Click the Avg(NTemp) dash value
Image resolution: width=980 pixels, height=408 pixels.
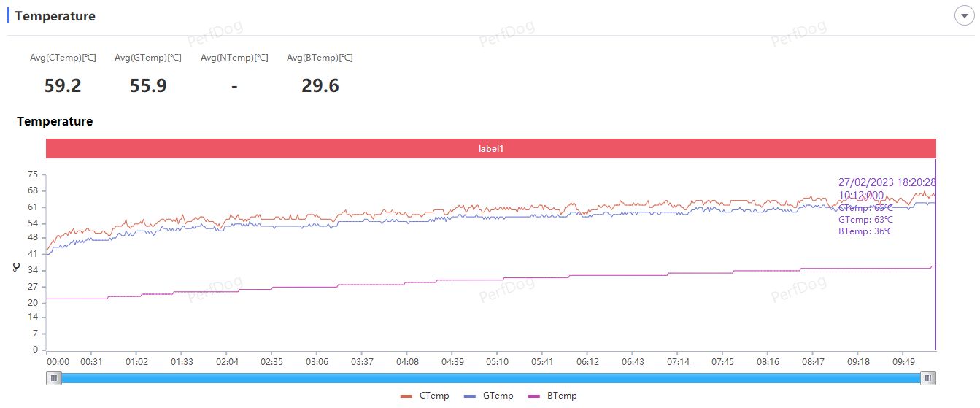234,85
